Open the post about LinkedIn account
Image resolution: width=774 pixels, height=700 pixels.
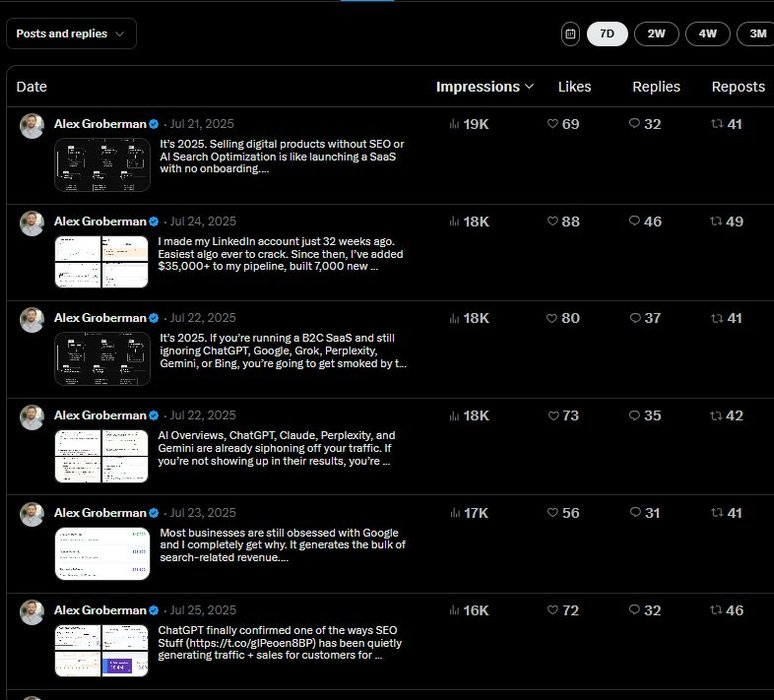coord(280,254)
